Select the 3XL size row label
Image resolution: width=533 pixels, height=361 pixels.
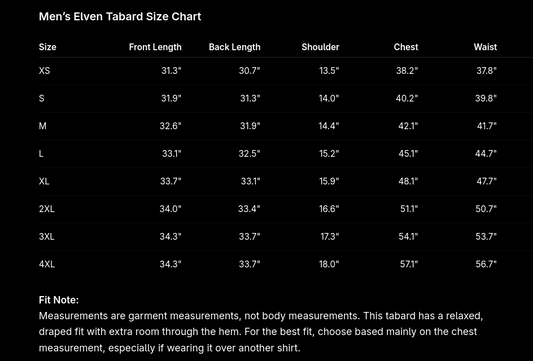point(47,237)
